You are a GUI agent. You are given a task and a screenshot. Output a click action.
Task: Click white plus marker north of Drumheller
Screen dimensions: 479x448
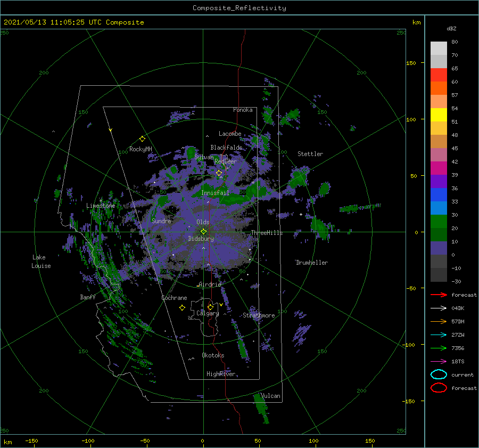point(301,214)
